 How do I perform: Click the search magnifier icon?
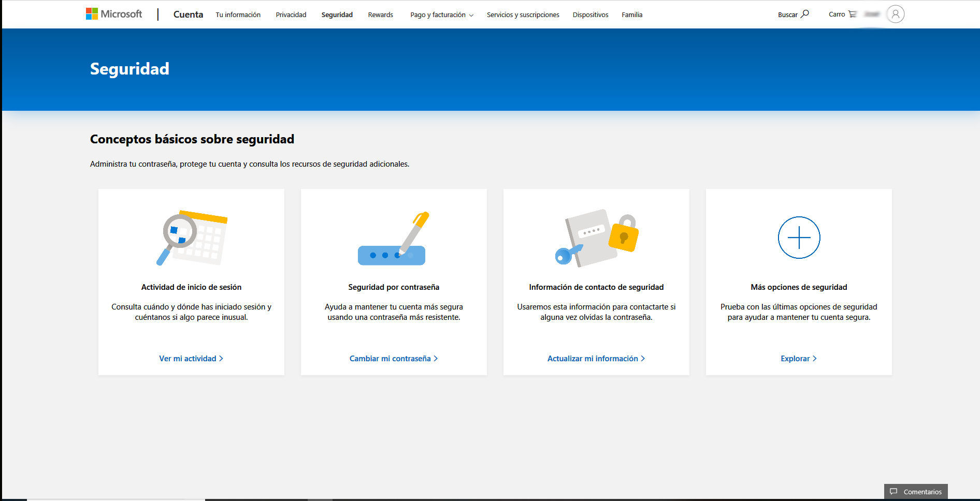805,14
